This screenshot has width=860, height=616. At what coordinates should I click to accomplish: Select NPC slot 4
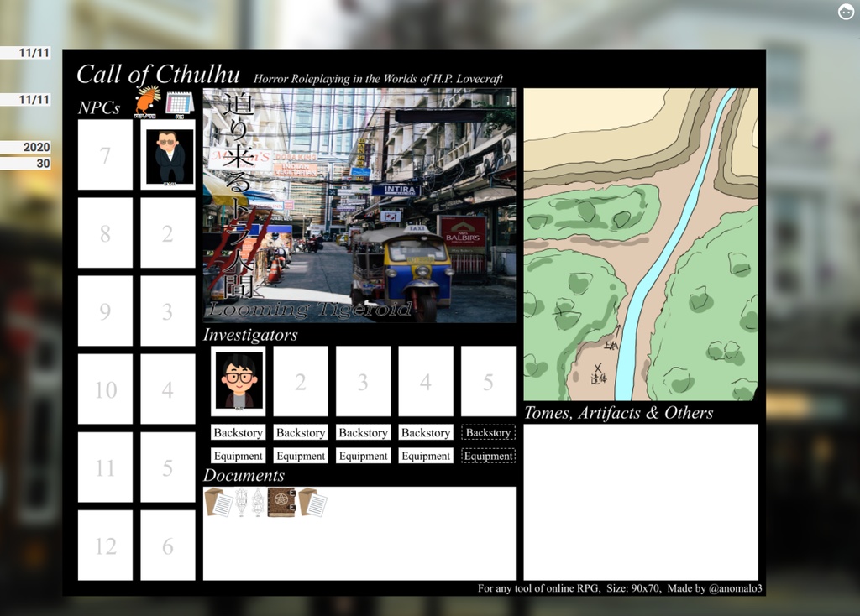pos(168,389)
